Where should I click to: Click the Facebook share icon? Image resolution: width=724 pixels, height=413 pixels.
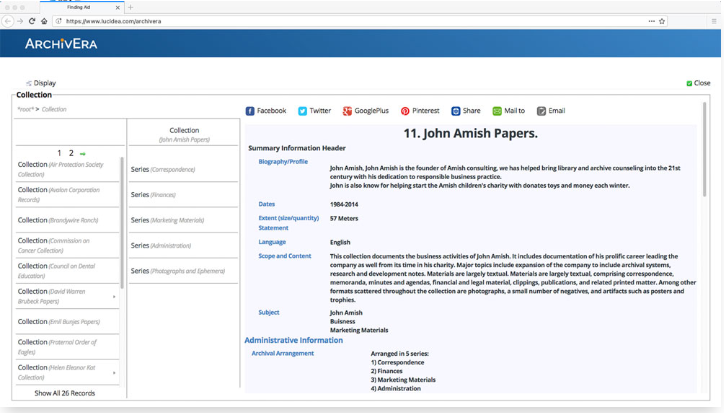pos(250,111)
